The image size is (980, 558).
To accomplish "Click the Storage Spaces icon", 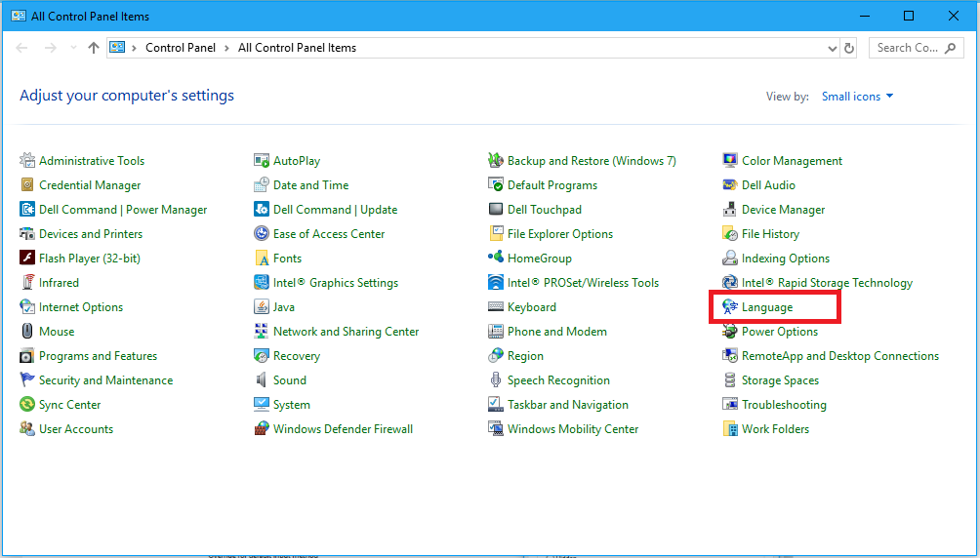I will 730,379.
